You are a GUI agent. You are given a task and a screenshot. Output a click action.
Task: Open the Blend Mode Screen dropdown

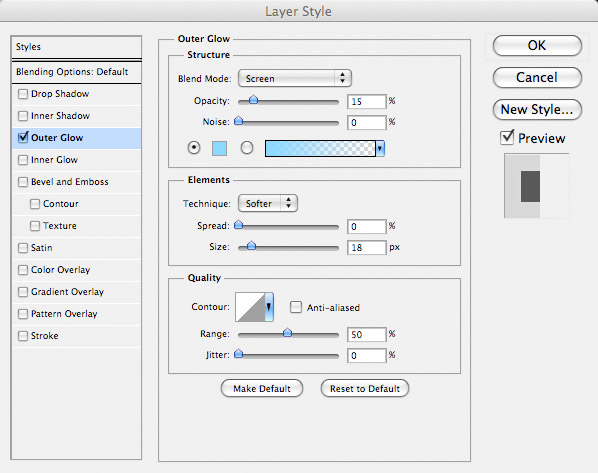[x=294, y=79]
